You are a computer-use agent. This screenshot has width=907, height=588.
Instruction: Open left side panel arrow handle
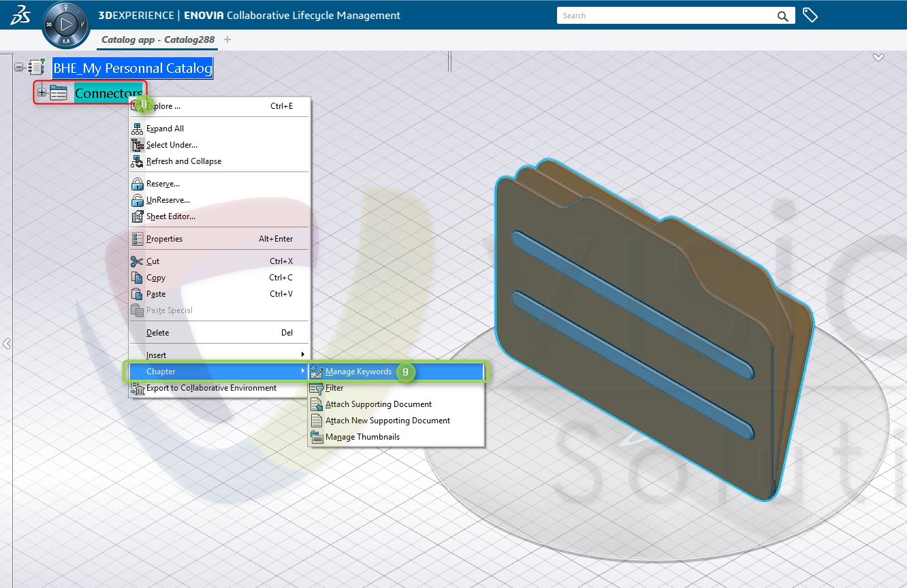pos(6,344)
